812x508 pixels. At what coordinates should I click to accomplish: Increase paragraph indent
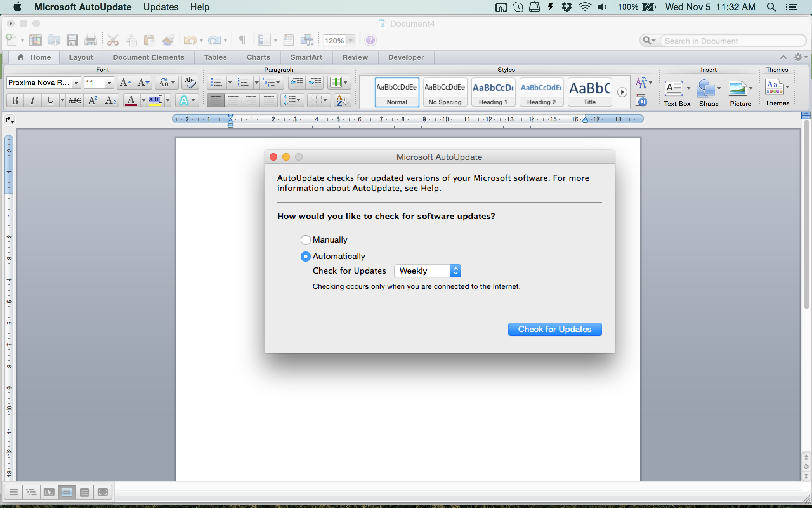315,82
